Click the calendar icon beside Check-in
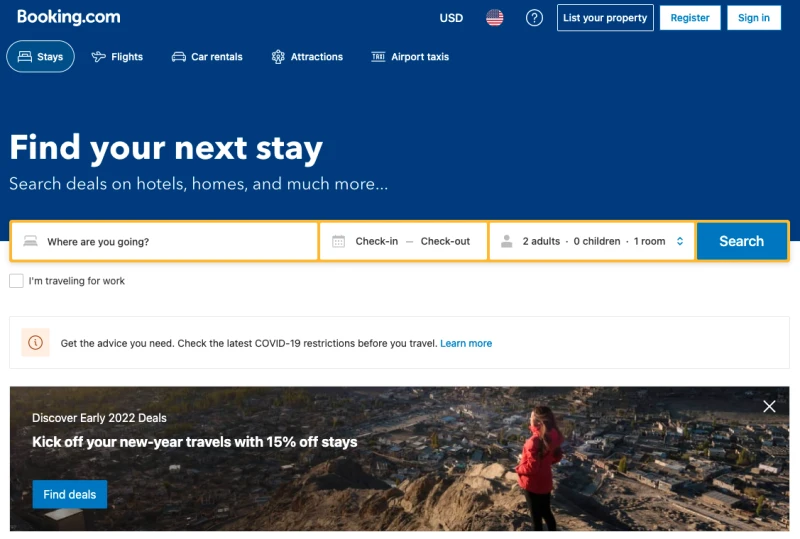The width and height of the screenshot is (800, 539). pos(339,241)
